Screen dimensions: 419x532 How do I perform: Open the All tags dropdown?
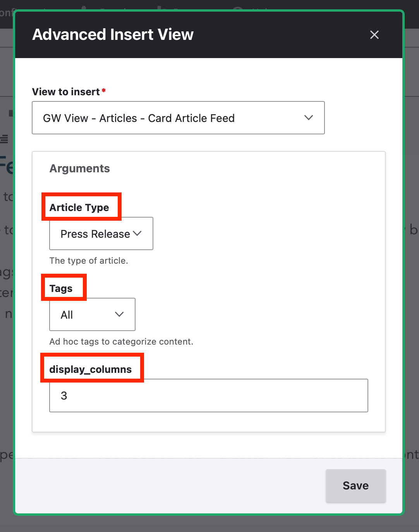pos(92,314)
